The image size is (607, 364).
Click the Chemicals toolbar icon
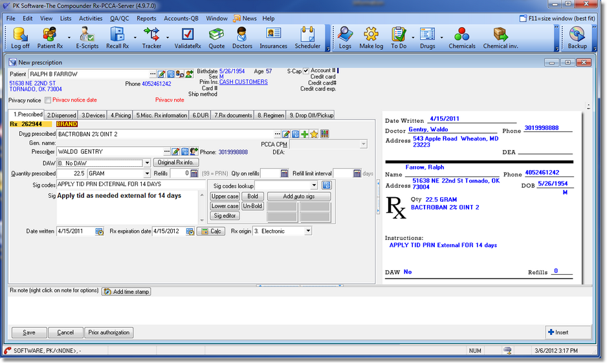pos(461,37)
